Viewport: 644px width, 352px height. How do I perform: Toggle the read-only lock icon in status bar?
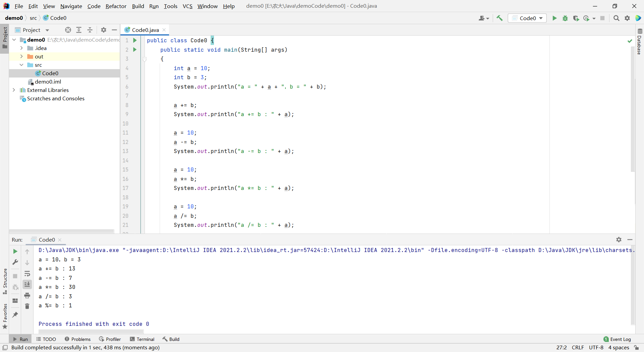point(636,348)
